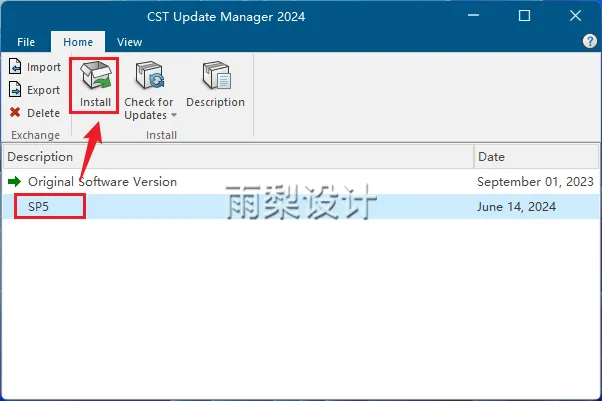The image size is (602, 401).
Task: Maximize the CST Update Manager window
Action: (524, 15)
